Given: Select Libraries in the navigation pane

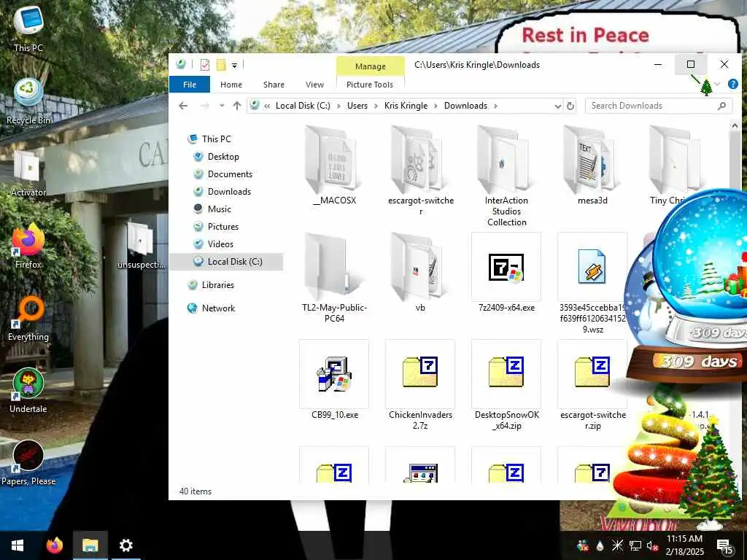Looking at the screenshot, I should pos(217,285).
